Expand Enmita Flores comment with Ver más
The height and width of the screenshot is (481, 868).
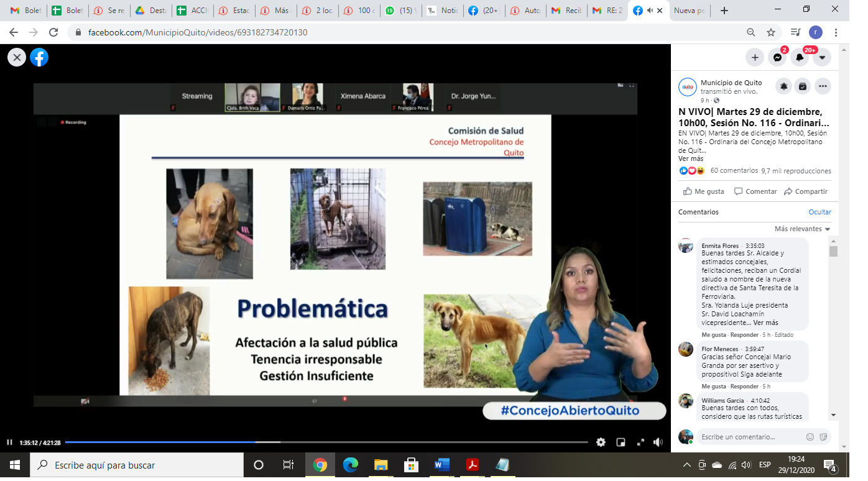765,323
